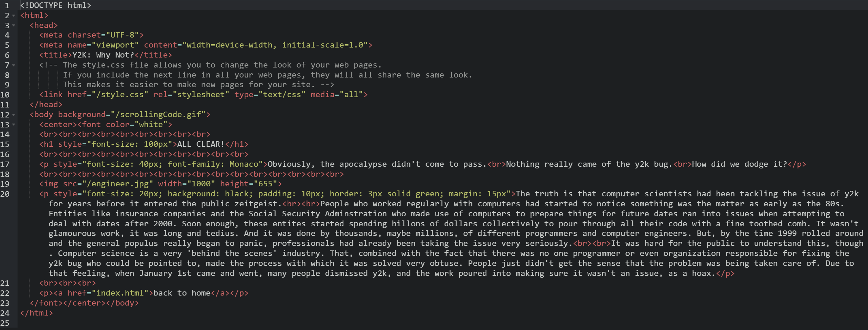Click the title text "Y2K: Why Not?"
The image size is (868, 330).
coord(103,55)
